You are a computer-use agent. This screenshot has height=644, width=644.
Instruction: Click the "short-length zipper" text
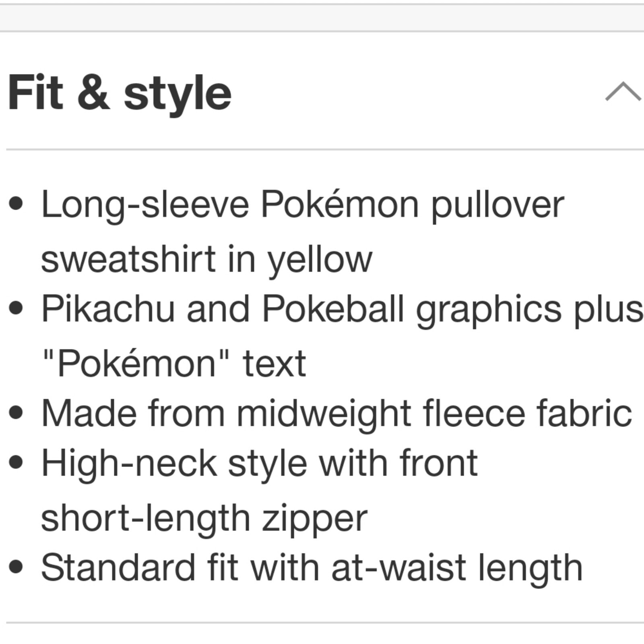click(204, 518)
